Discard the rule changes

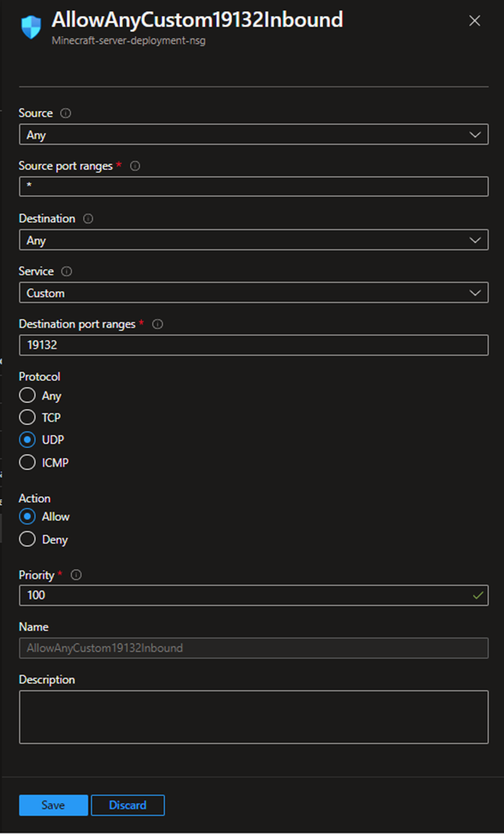[128, 805]
